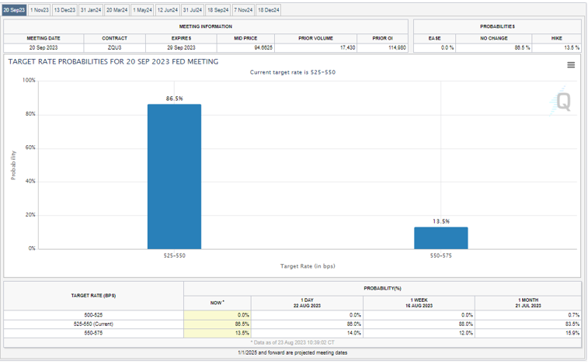Viewport: 588px width, 364px height.
Task: Click the ZQU3 contract cell
Action: [x=114, y=47]
